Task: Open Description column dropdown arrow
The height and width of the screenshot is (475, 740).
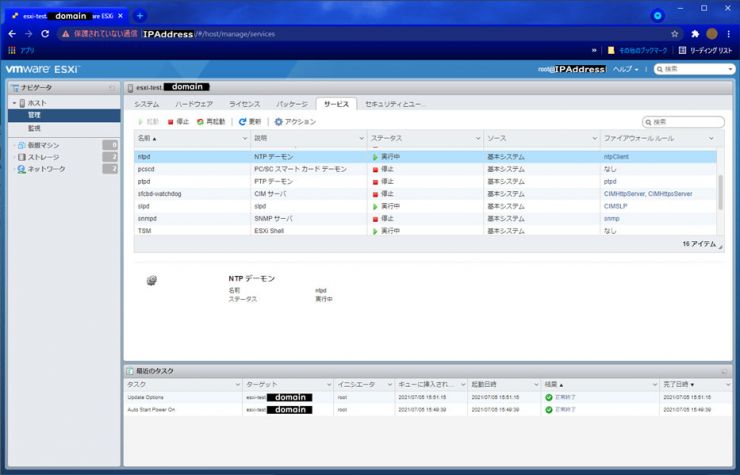Action: click(362, 138)
